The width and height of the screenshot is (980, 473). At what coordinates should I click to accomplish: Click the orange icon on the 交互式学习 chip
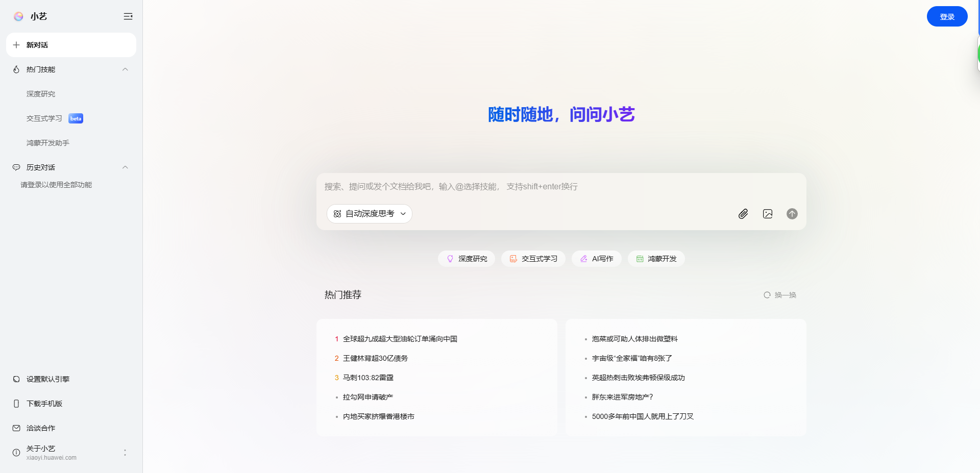[x=513, y=259]
